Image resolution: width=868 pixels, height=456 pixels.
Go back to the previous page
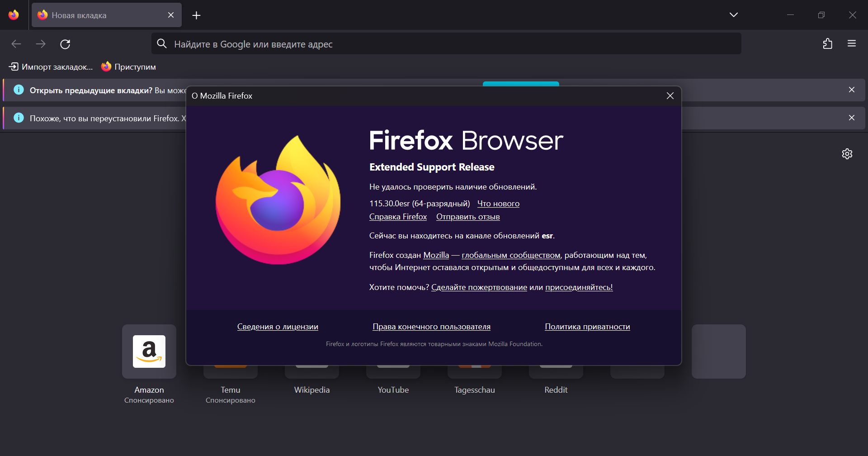[x=16, y=44]
